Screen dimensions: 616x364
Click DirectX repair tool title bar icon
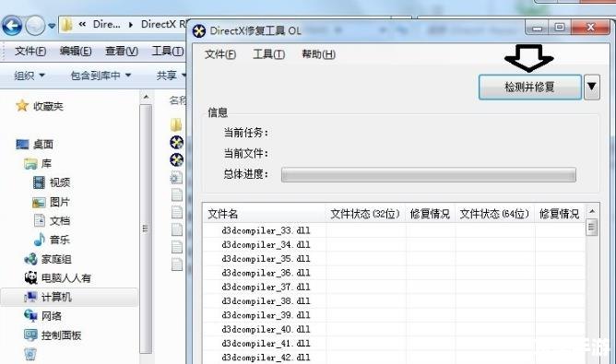click(199, 30)
